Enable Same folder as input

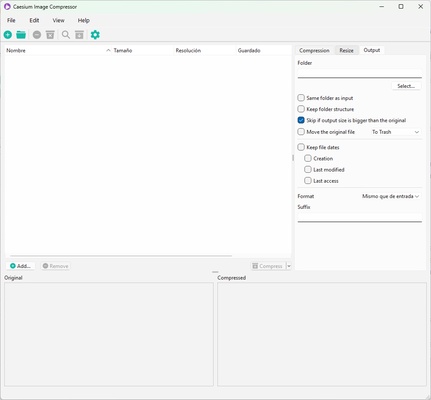(x=301, y=98)
